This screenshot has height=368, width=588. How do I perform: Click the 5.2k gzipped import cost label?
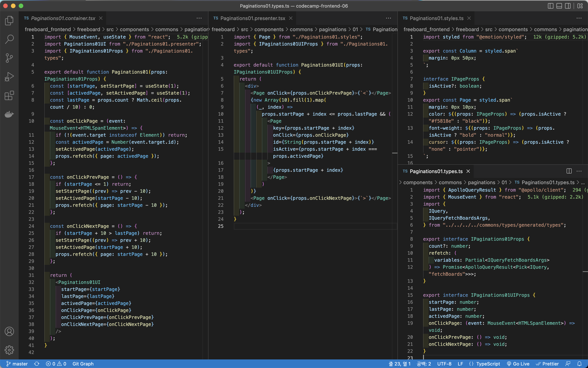(192, 37)
